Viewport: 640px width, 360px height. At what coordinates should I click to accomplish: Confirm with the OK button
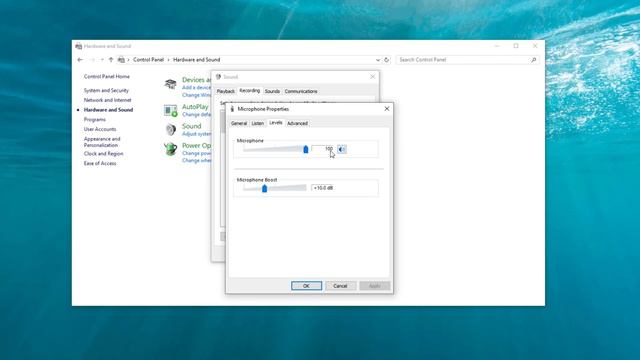point(307,286)
